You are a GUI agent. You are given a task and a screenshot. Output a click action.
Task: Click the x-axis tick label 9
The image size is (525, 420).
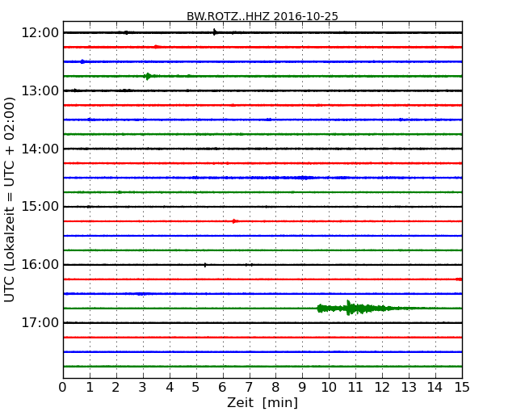pos(302,388)
